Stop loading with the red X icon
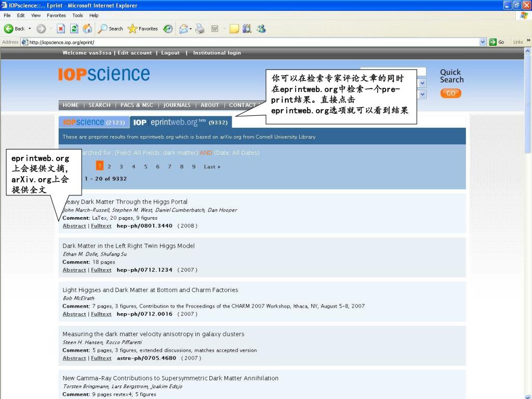This screenshot has width=532, height=399. coord(61,29)
